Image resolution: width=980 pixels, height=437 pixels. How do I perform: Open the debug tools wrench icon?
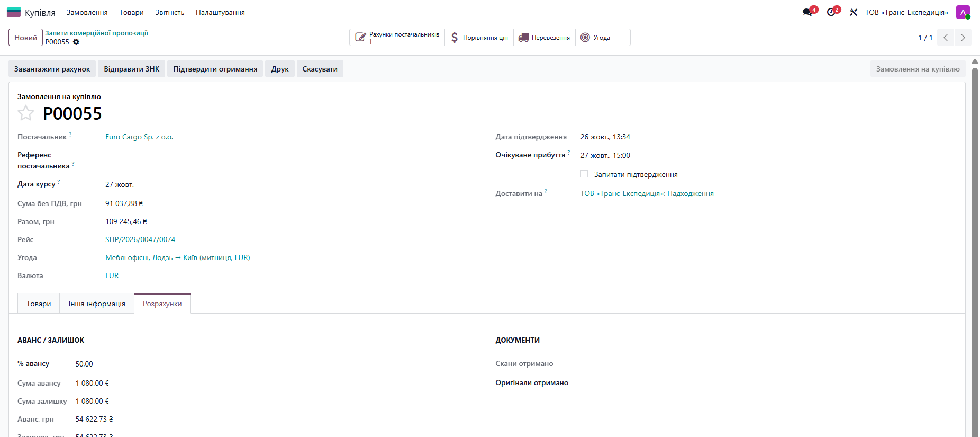point(854,12)
